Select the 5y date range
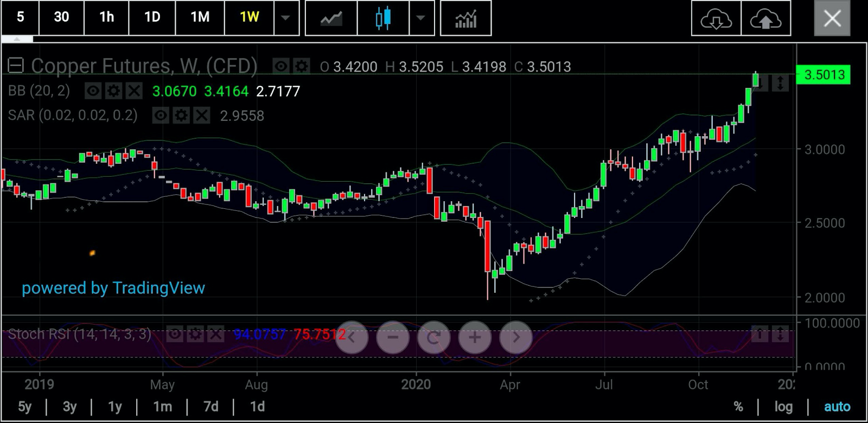Image resolution: width=868 pixels, height=423 pixels. pyautogui.click(x=24, y=406)
